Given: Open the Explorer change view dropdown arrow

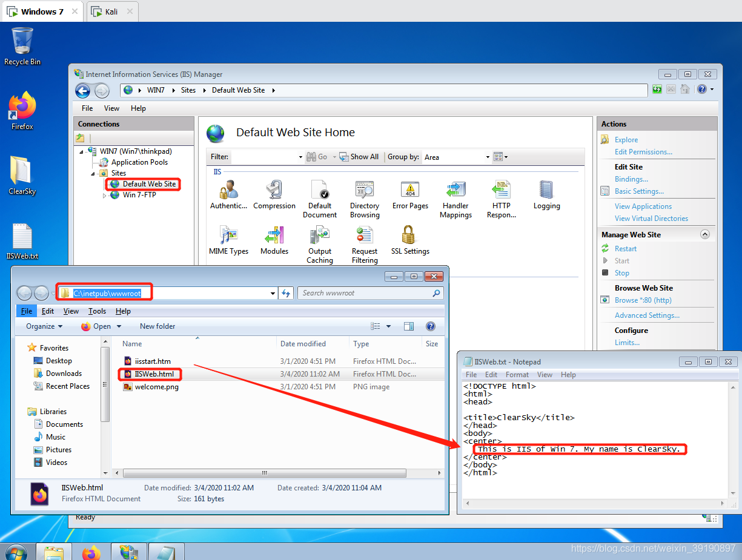Looking at the screenshot, I should pos(388,326).
